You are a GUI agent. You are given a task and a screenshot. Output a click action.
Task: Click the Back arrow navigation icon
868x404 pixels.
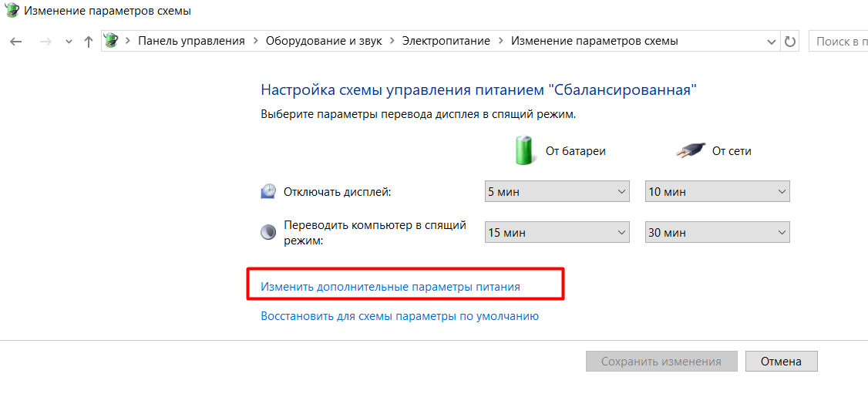click(x=16, y=42)
